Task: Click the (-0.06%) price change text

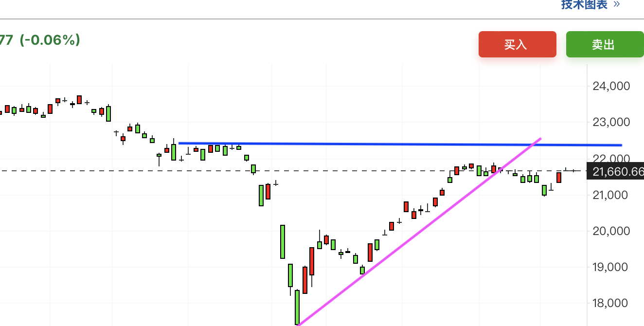Action: 49,40
